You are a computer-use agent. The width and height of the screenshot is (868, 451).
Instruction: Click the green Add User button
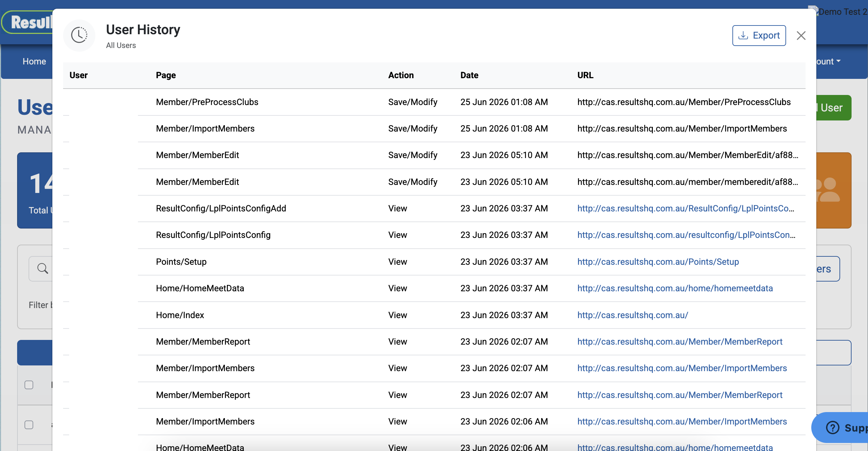[834, 108]
